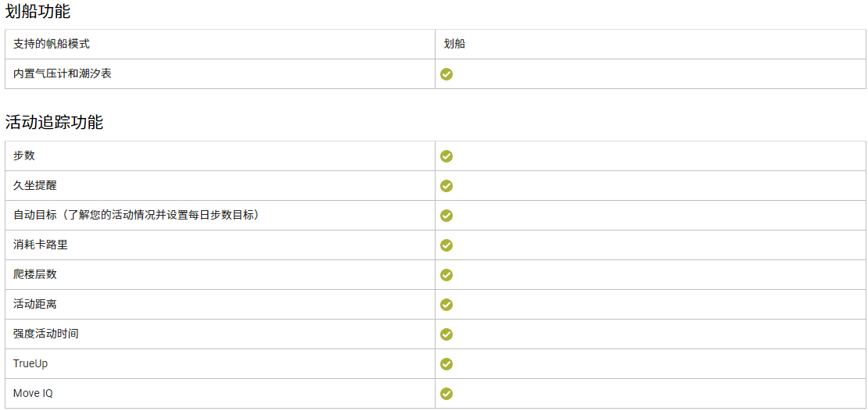The image size is (868, 411).
Task: Click the 久坐提醒 row label
Action: pos(35,185)
